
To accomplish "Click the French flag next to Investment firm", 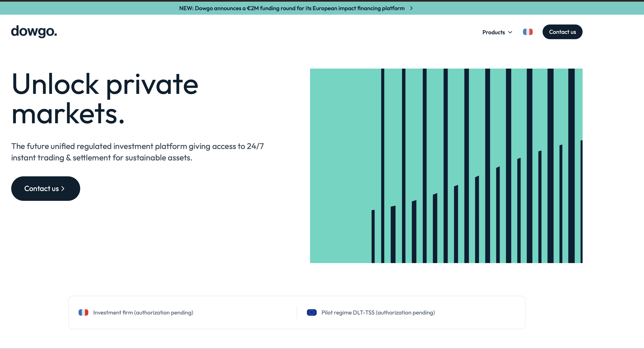I will (x=83, y=312).
